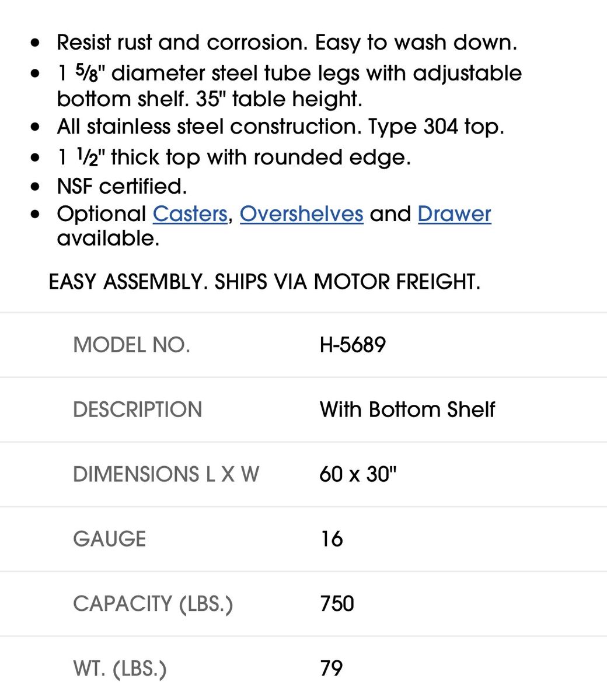Click the All stainless steel construction bullet
The width and height of the screenshot is (607, 700).
(281, 127)
